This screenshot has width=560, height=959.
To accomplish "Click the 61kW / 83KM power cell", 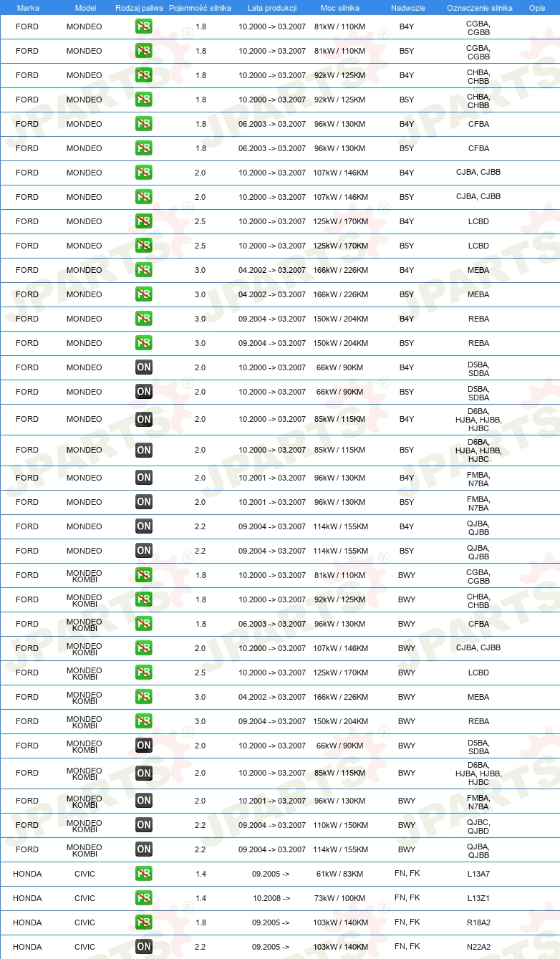I will pos(340,874).
